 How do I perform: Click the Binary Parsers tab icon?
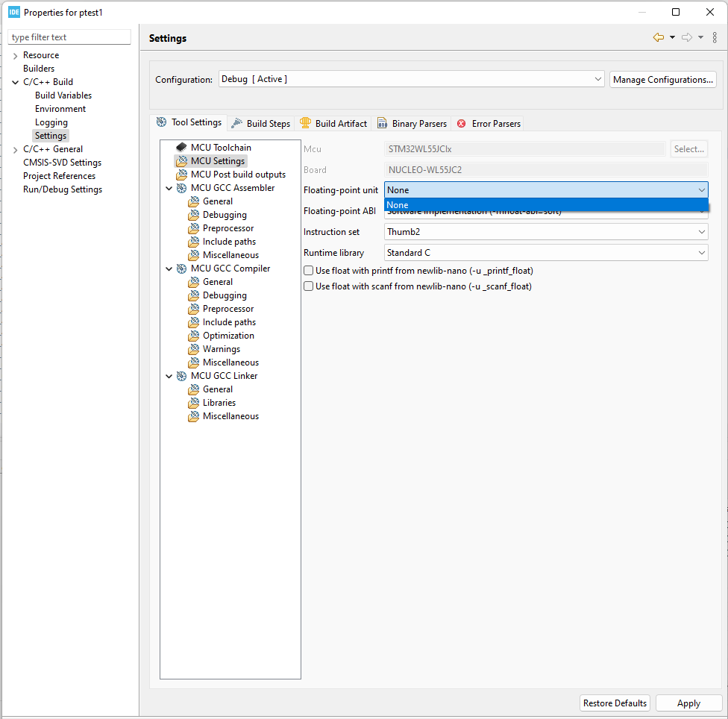(x=382, y=123)
